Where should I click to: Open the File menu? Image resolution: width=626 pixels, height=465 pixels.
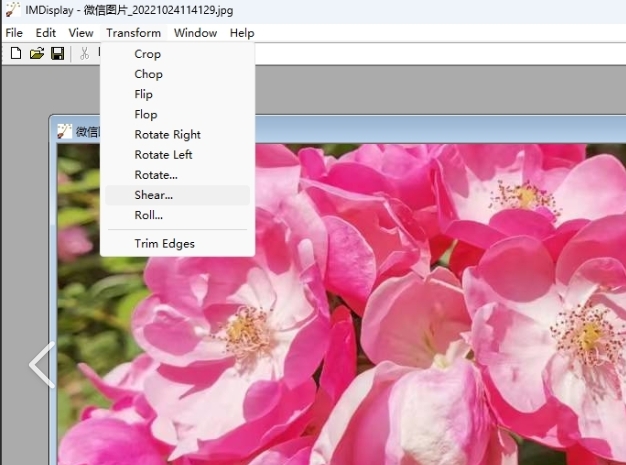tap(14, 33)
